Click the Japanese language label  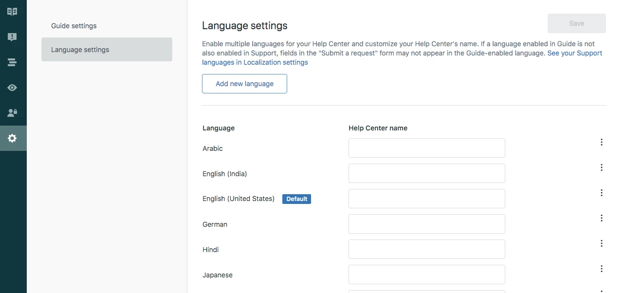(218, 275)
